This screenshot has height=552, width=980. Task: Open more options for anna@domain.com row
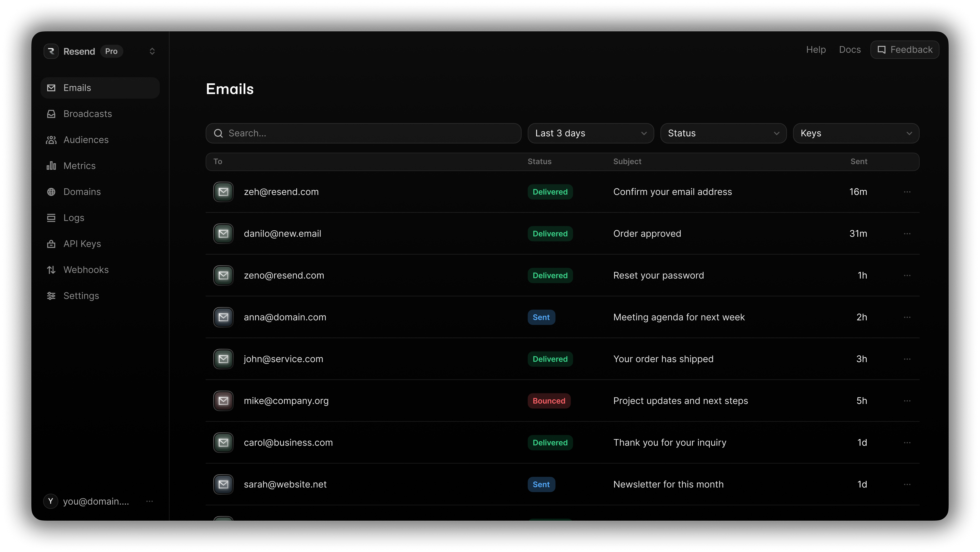[x=907, y=317]
